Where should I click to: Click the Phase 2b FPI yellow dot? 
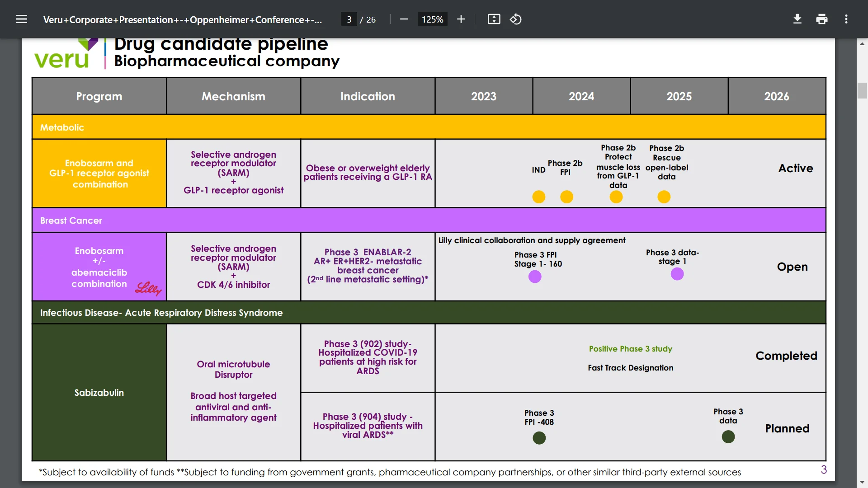click(x=566, y=197)
